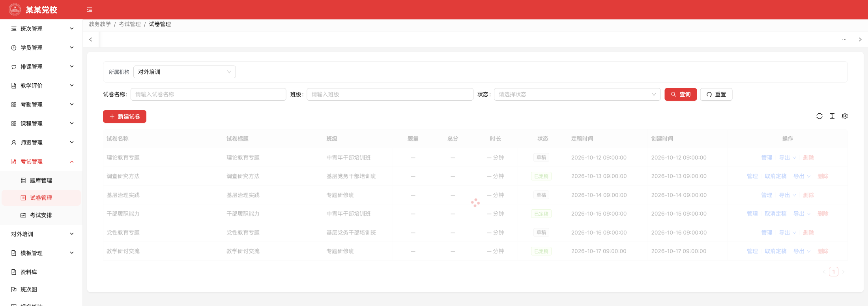This screenshot has width=868, height=306.
Task: Click 删除 for 教学研讨交流 row
Action: tap(823, 251)
